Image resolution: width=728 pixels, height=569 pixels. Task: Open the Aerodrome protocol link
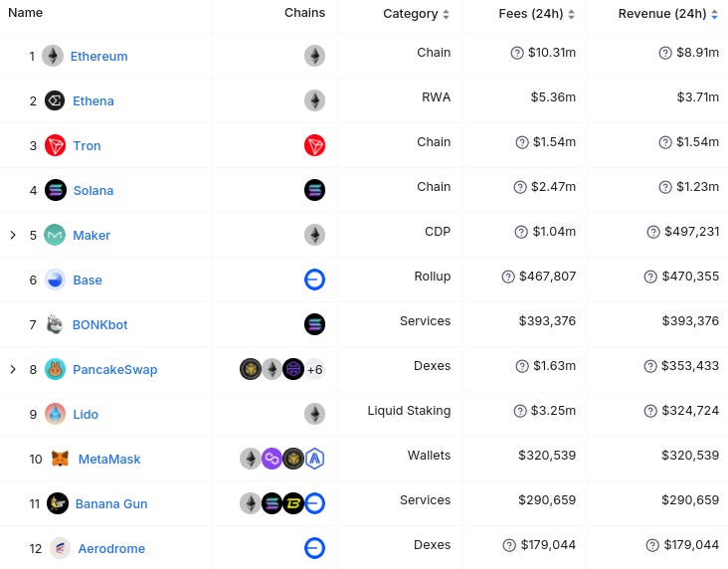111,548
